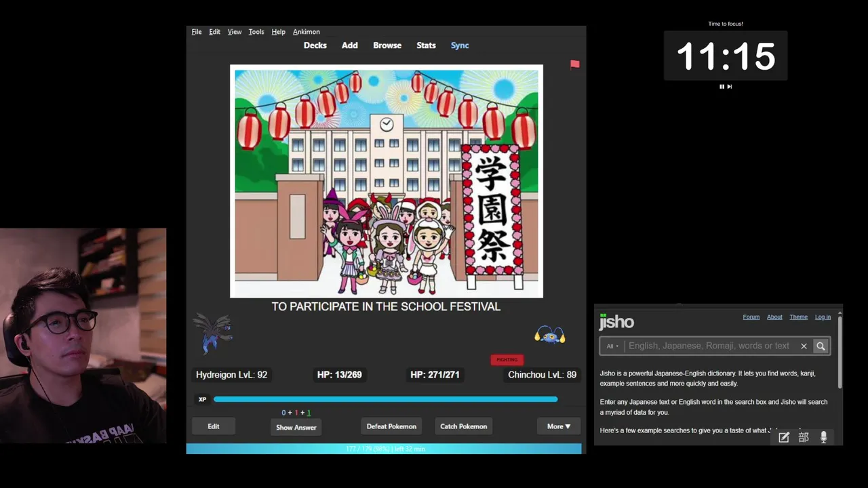868x488 pixels.
Task: Start Jisho voice input microphone
Action: coord(823,437)
